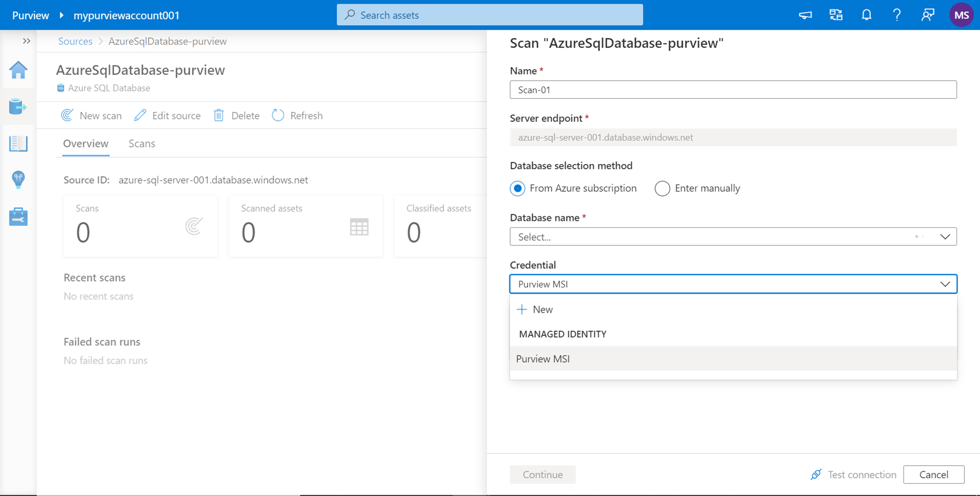The image size is (980, 496).
Task: Click the scan Name input field
Action: [x=733, y=90]
